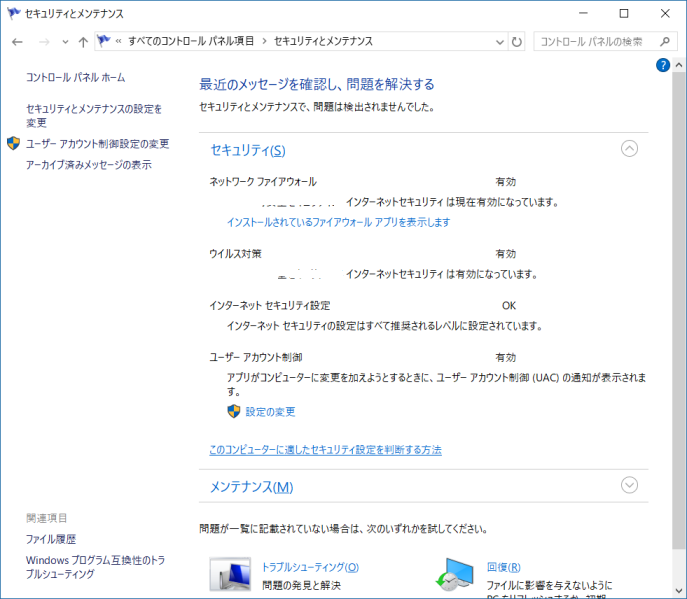
Task: Open セキュリティとメンテナンスの設定を変更 link
Action: point(94,116)
